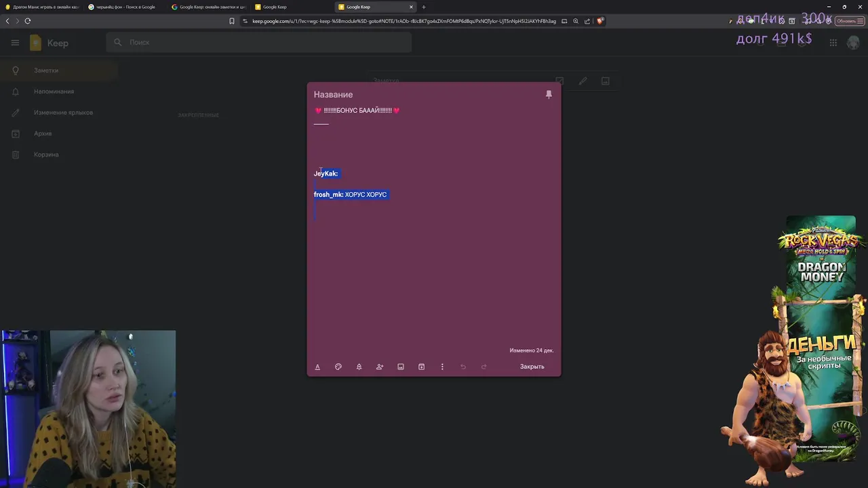Switch to Google Keep: онлайн-заметки tab
The image size is (868, 488).
208,7
